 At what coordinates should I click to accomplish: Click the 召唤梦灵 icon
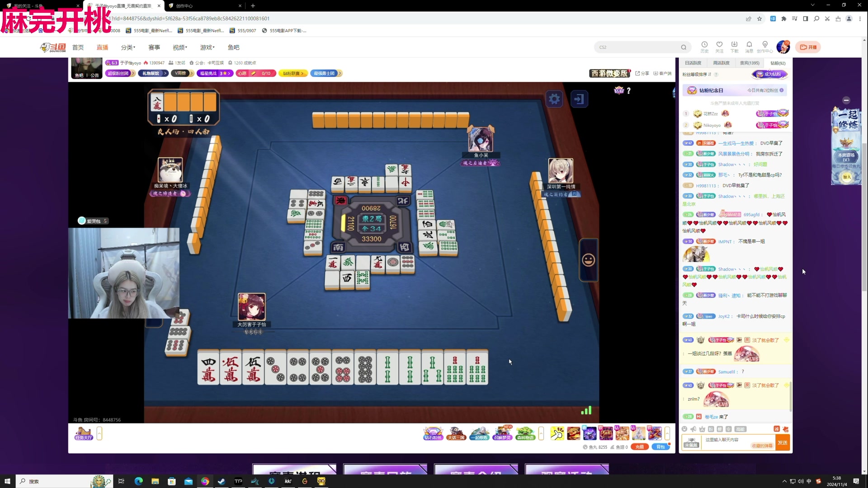[502, 433]
